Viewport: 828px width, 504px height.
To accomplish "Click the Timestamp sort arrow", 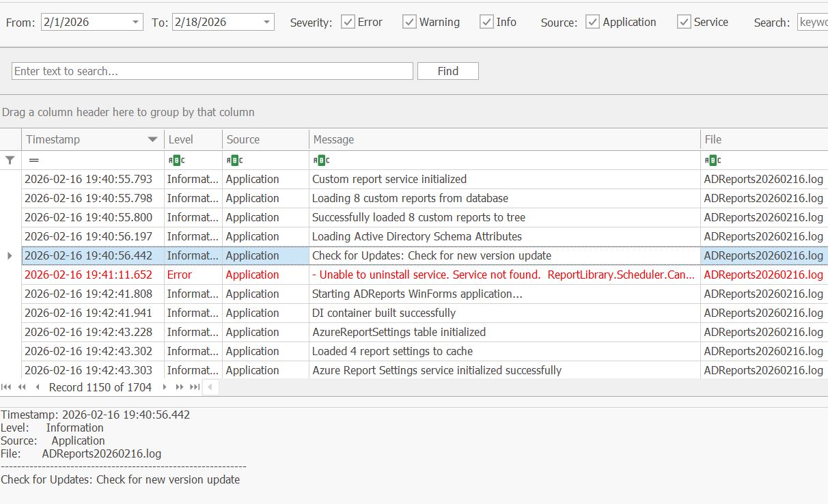I will tap(152, 139).
